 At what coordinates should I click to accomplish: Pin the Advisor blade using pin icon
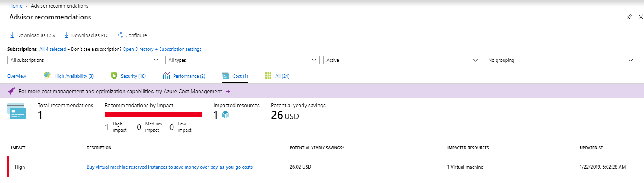[629, 17]
